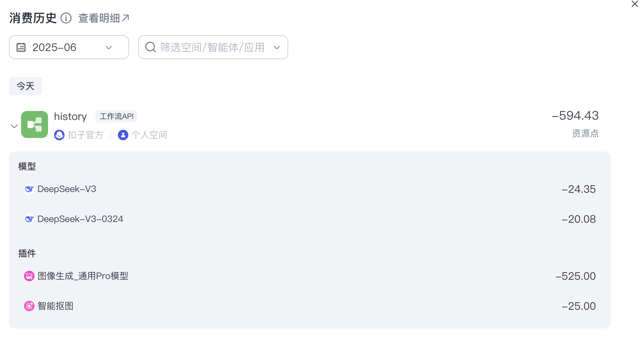Focus the 筛选空间/智能体/应用 filter field

tap(212, 47)
